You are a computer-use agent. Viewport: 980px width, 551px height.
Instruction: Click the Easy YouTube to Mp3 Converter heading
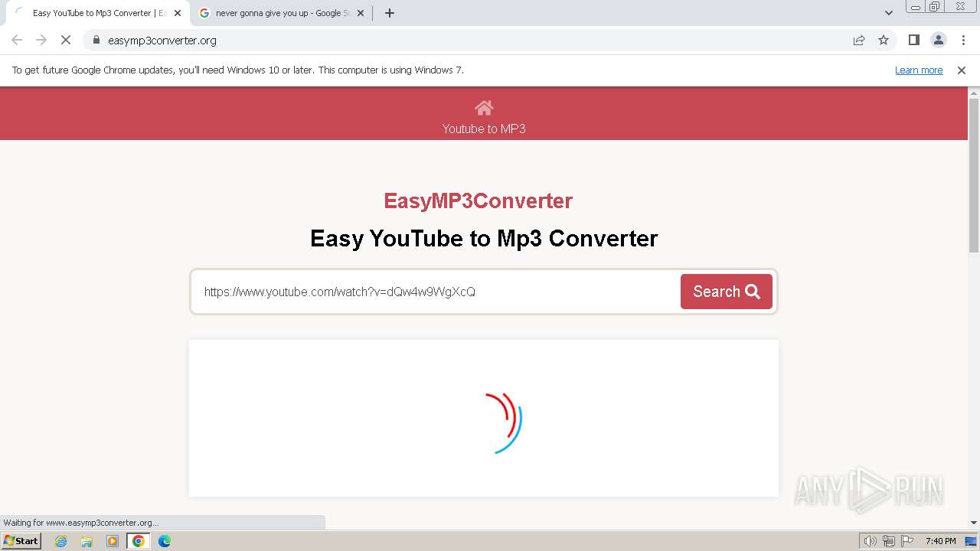point(484,238)
